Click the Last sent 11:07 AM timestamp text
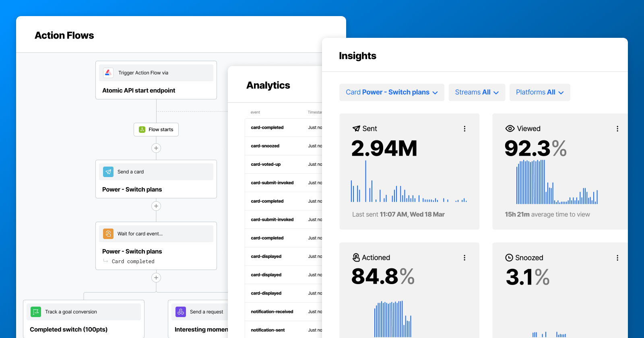Image resolution: width=644 pixels, height=338 pixels. click(x=398, y=214)
